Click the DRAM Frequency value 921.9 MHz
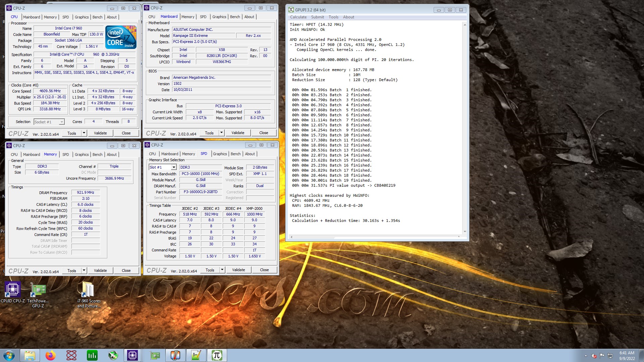The image size is (644, 362). [86, 193]
